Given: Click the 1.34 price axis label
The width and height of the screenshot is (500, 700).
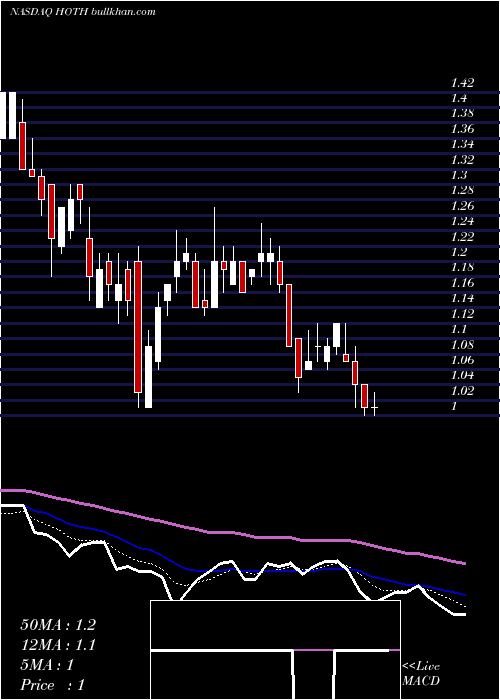Looking at the screenshot, I should click(x=462, y=144).
